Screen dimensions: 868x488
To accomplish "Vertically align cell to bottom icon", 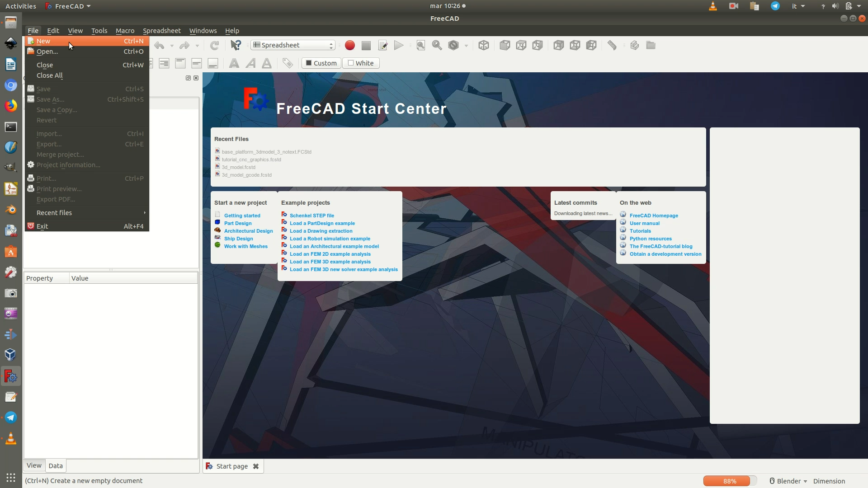I will 213,63.
